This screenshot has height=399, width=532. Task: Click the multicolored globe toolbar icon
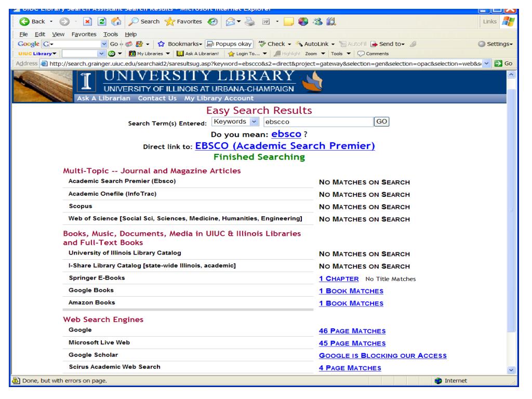coord(303,22)
